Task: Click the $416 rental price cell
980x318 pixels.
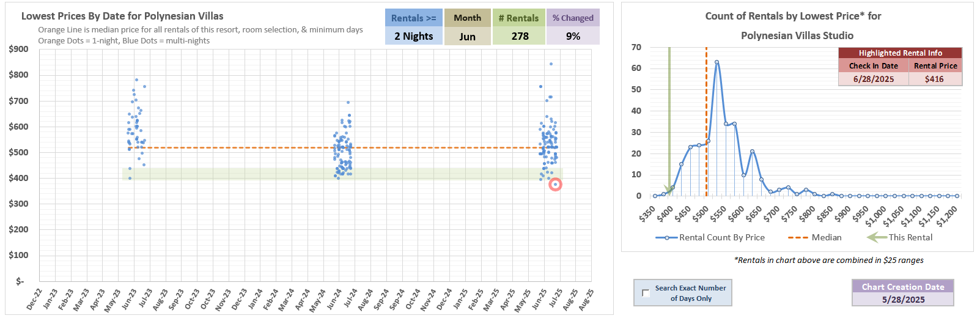Action: [934, 79]
